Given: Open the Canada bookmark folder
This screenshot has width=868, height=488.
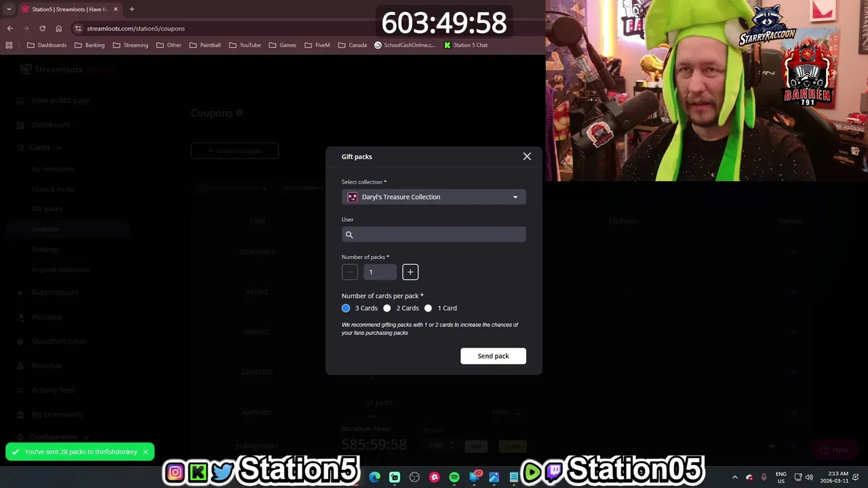Looking at the screenshot, I should pos(353,45).
